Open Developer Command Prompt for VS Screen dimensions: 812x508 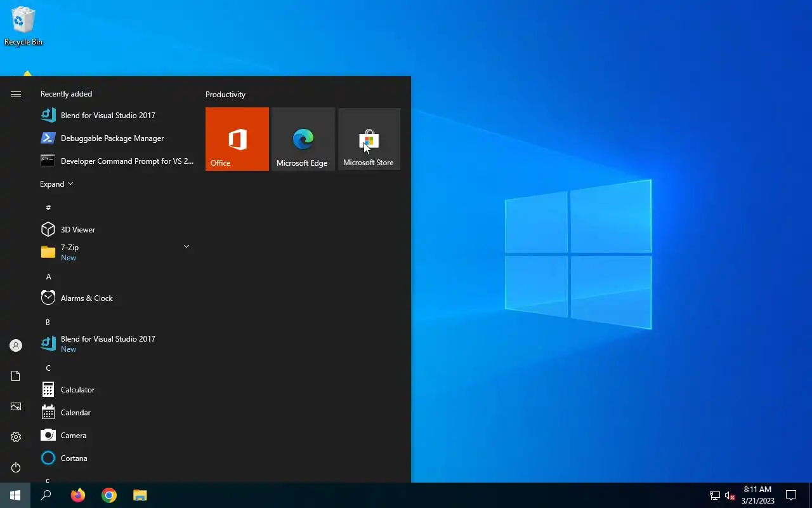coord(117,161)
